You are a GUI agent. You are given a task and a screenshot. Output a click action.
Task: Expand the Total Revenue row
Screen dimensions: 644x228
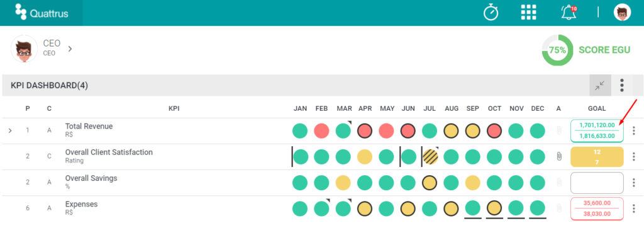(10, 131)
